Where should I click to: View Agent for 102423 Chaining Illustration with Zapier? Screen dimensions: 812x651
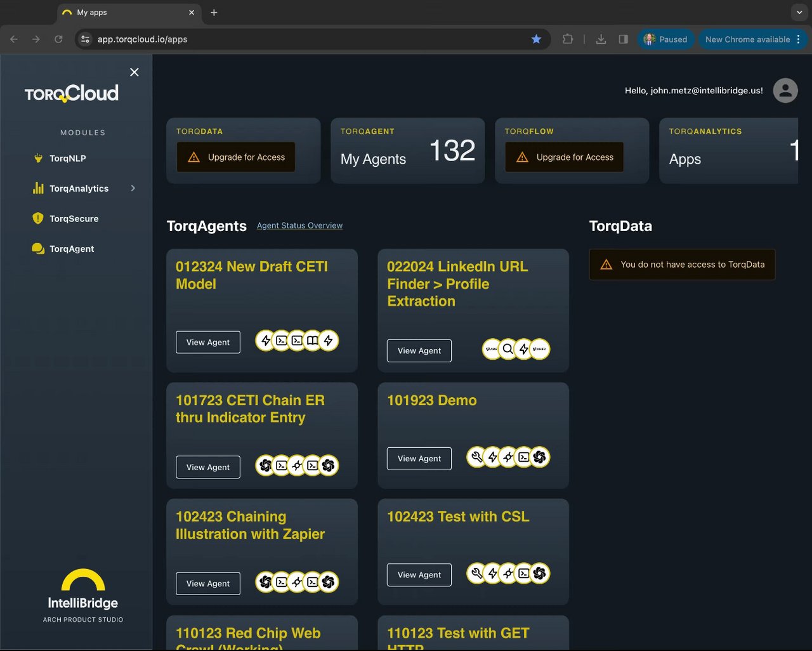[208, 584]
